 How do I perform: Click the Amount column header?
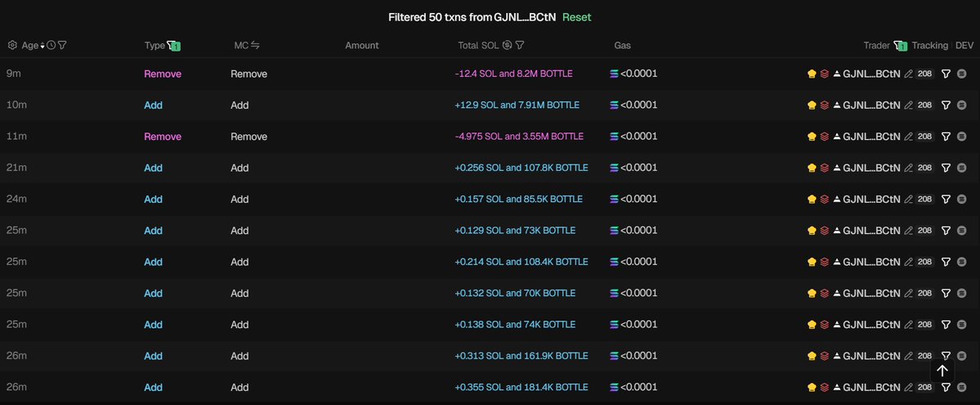pos(362,45)
